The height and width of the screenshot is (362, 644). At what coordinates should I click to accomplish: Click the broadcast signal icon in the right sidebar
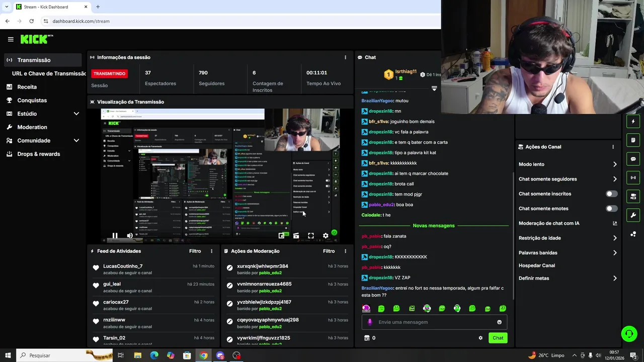point(633,177)
